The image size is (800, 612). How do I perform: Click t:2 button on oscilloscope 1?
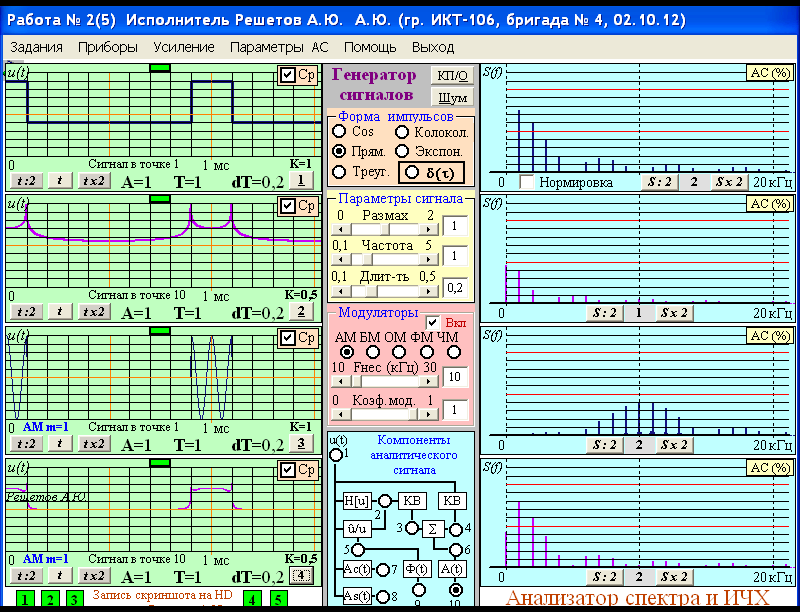coord(27,181)
